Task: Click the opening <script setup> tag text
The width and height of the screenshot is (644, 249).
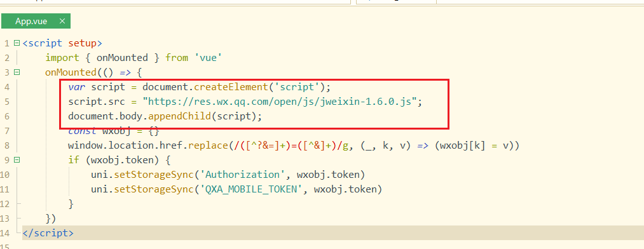Action: 62,43
